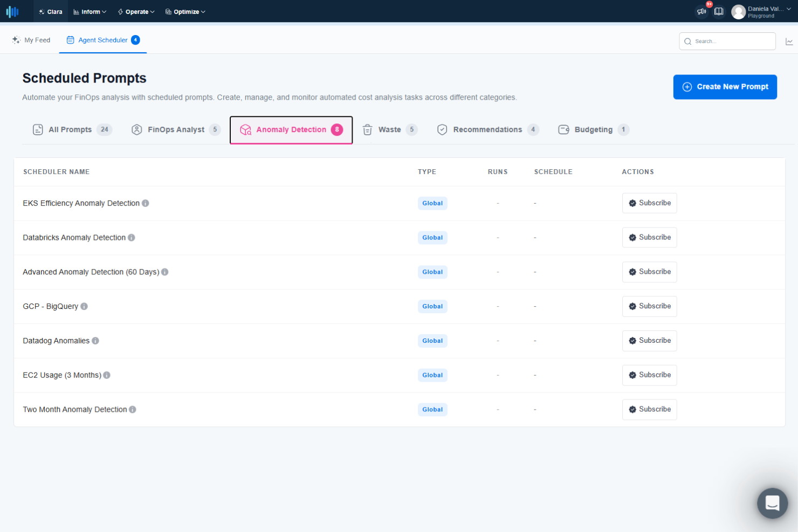The image size is (798, 532).
Task: Click the SCHEDULER NAME column header
Action: pos(57,172)
